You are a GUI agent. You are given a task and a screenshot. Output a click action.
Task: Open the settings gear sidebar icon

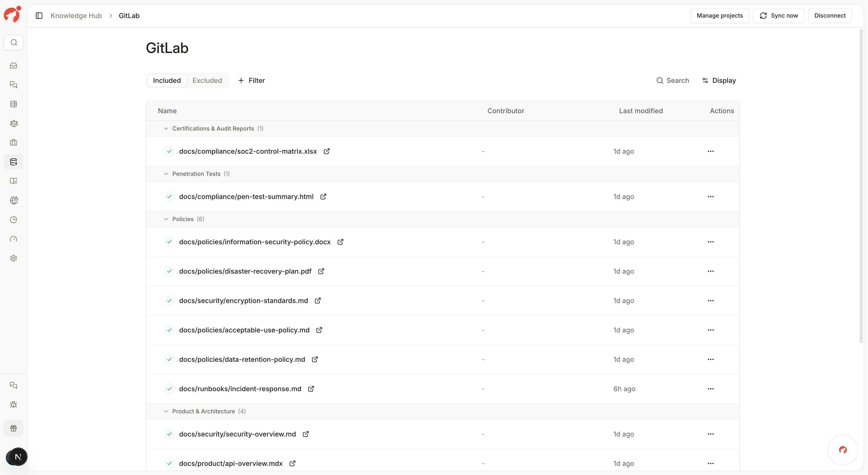(14, 258)
